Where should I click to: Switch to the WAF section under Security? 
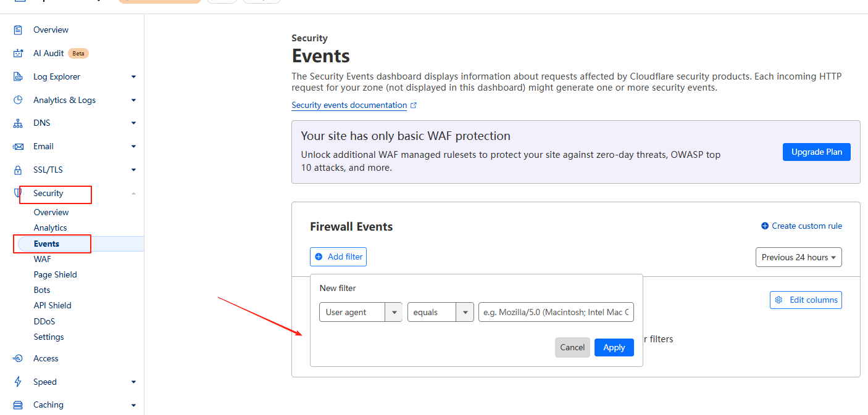(42, 258)
